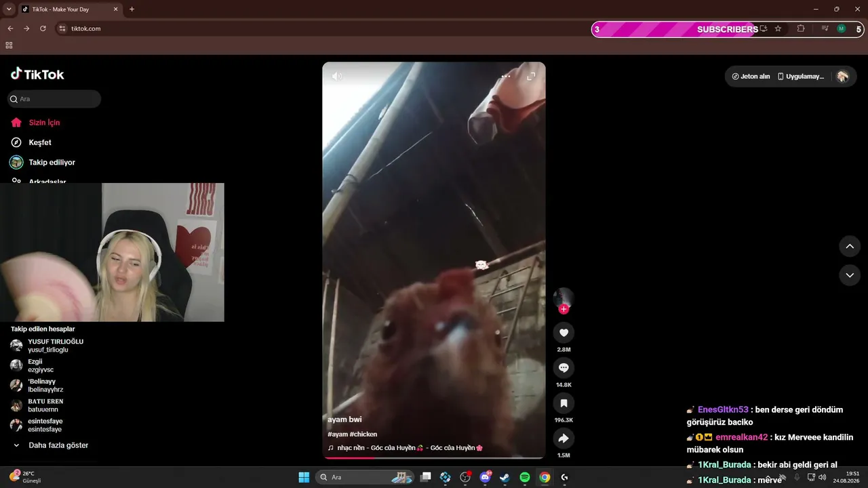Click the taskbar Ara search box
The height and width of the screenshot is (488, 868).
point(366,477)
